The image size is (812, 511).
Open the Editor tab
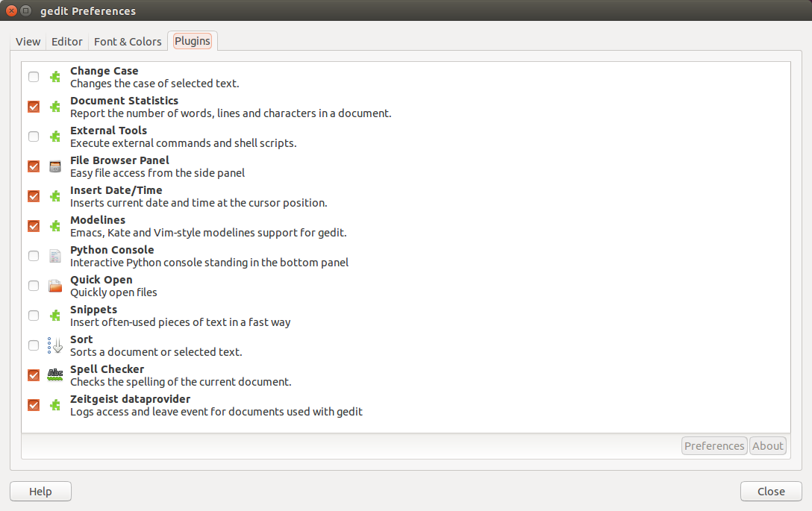67,42
